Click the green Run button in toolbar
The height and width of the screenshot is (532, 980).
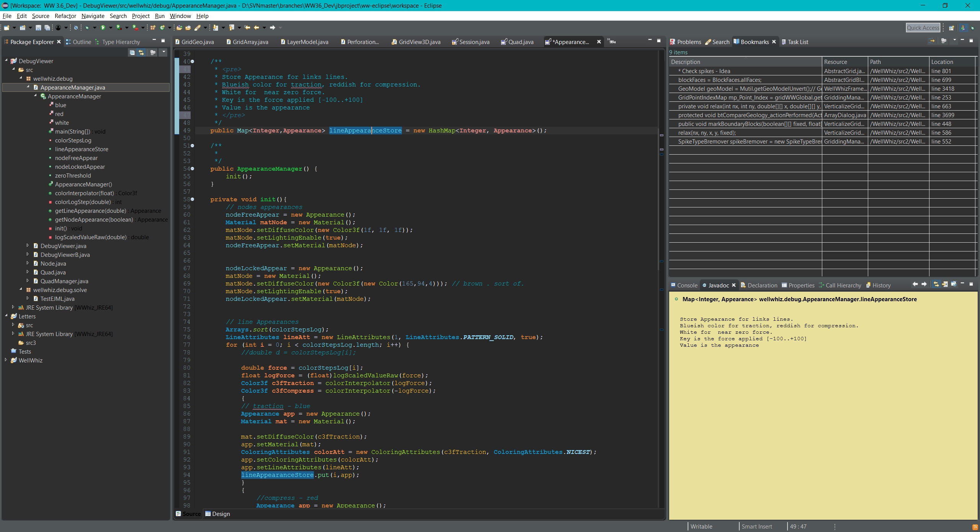(x=103, y=28)
